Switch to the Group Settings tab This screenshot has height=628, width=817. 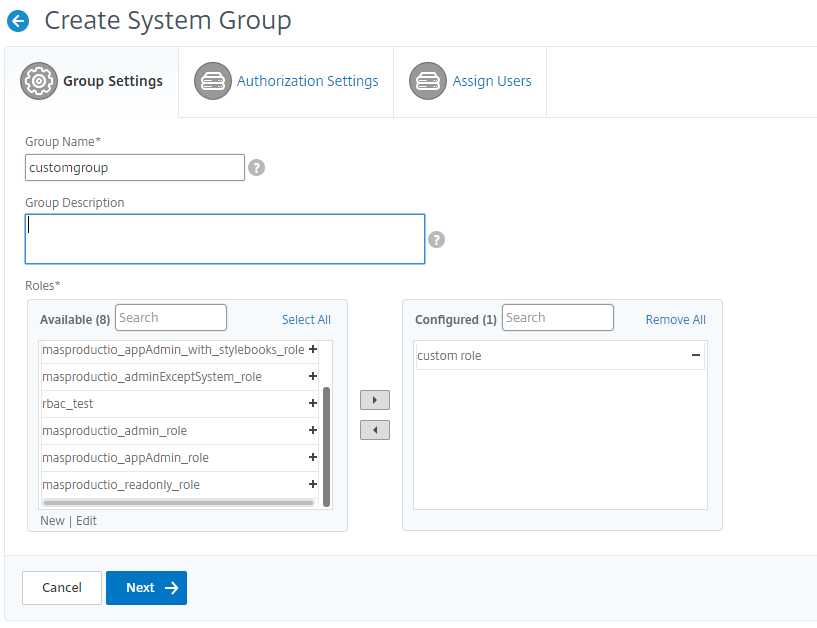pyautogui.click(x=92, y=81)
